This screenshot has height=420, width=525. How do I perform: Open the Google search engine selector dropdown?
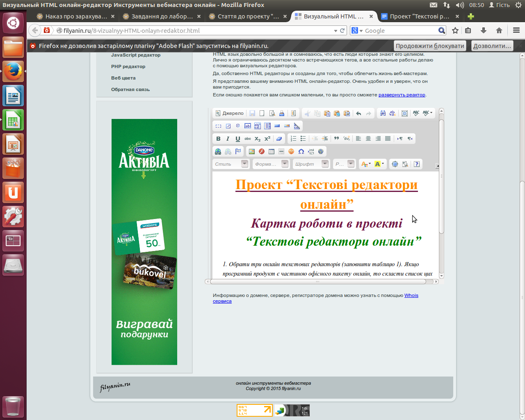point(357,31)
